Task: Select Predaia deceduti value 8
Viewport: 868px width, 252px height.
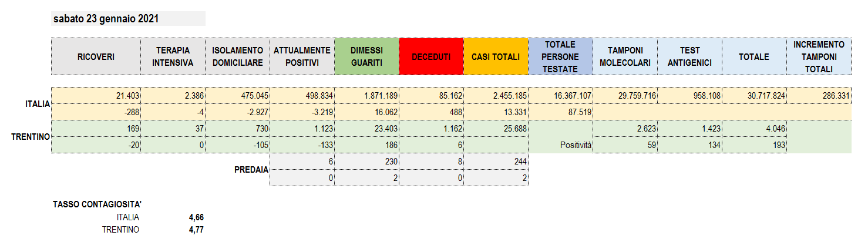Action: tap(431, 162)
